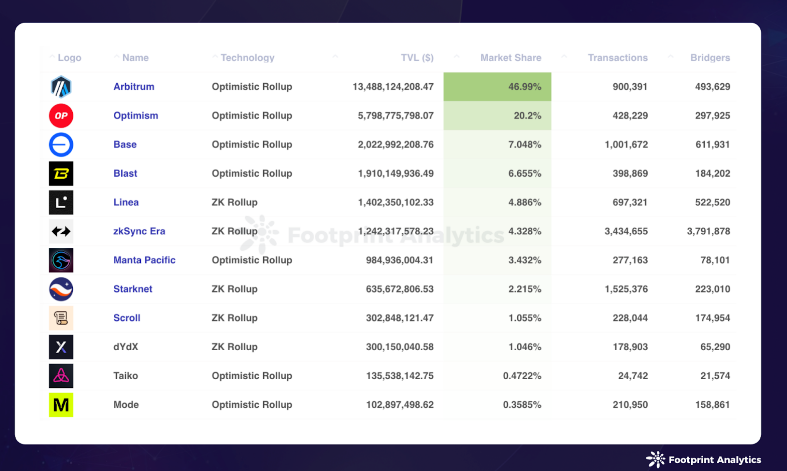
Task: Click TVL value 5,798,775,798.07
Action: (396, 116)
